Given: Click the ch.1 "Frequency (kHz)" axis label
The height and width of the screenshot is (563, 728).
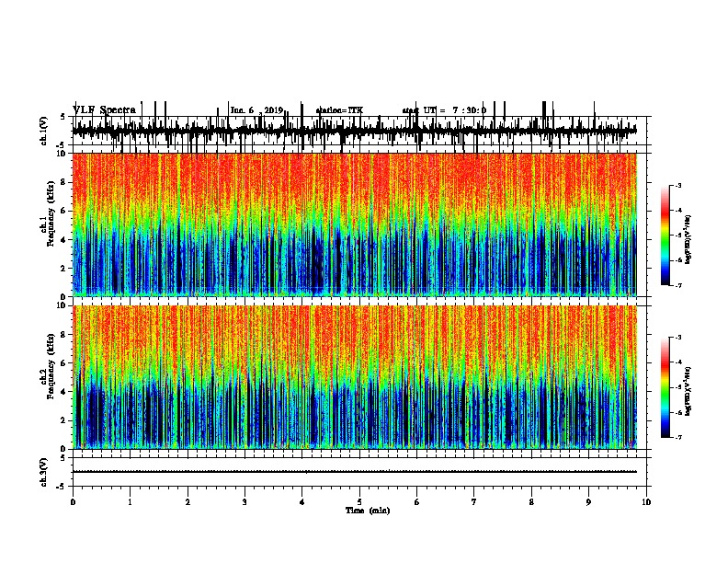Looking at the screenshot, I should point(51,213).
